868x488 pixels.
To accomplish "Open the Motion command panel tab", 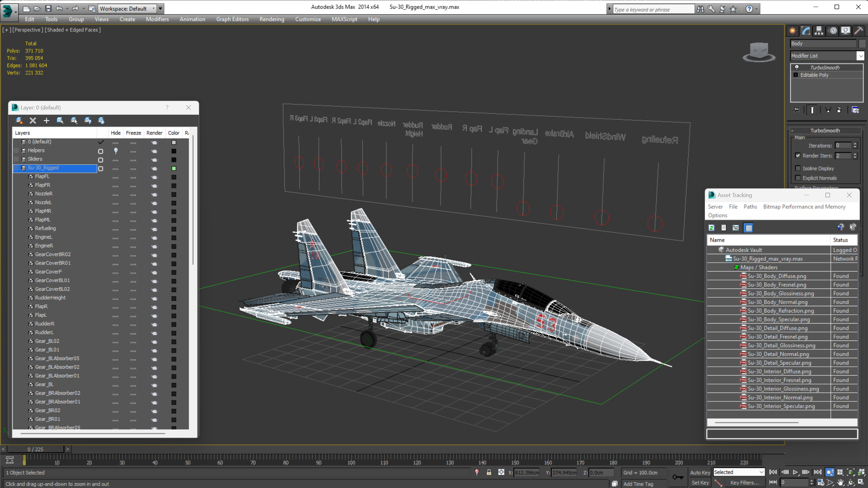I will [833, 31].
